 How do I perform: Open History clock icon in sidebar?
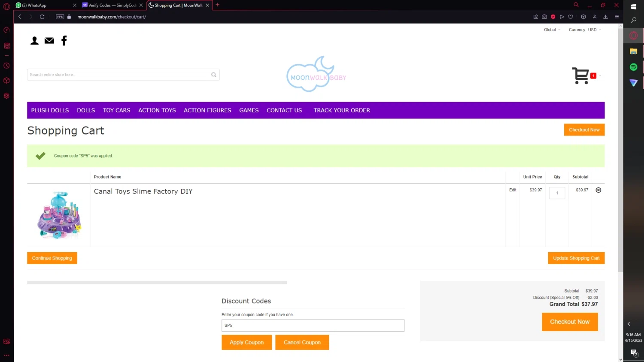pyautogui.click(x=6, y=66)
